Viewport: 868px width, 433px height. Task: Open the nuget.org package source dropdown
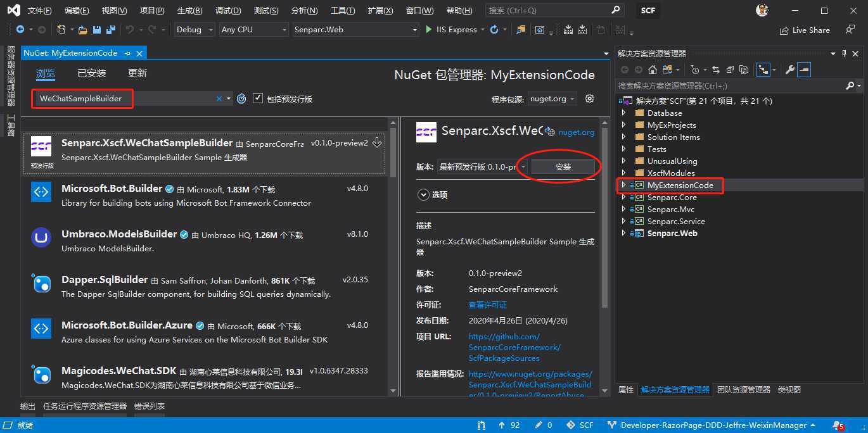[x=552, y=99]
